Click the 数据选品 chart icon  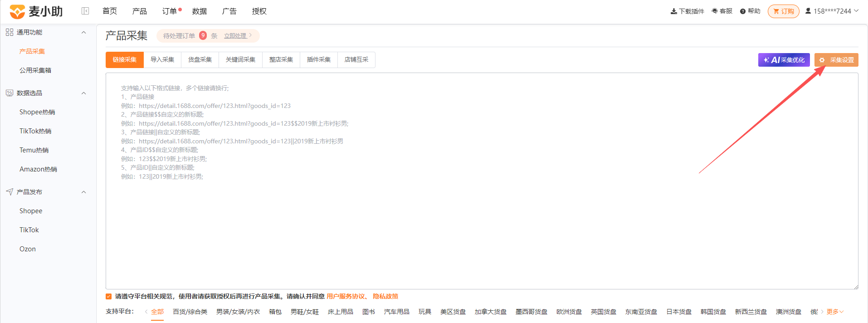tap(10, 93)
